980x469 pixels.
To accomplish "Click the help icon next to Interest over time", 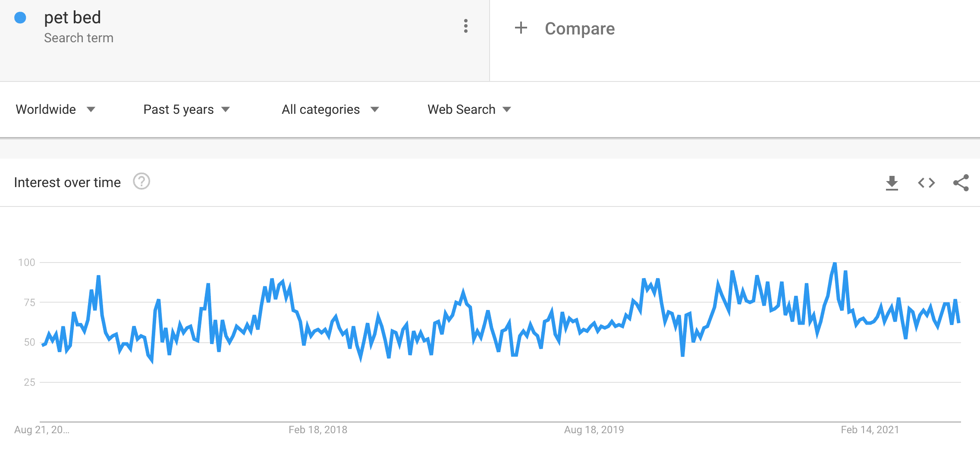I will (141, 182).
